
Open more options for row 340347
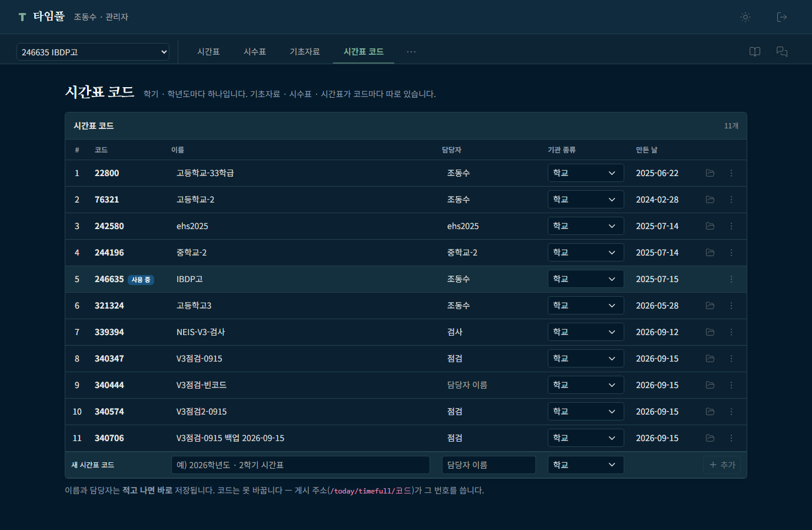coord(731,359)
